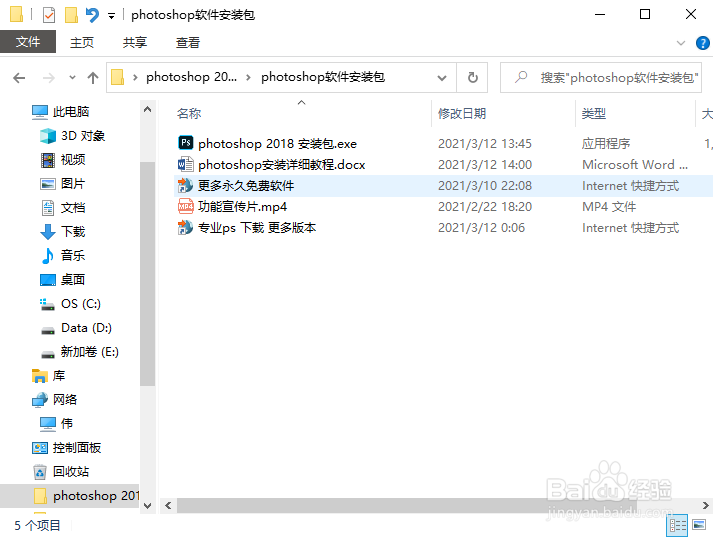Screen dimensions: 713x537
Task: Sort by the 修改日期 column header
Action: tap(462, 113)
